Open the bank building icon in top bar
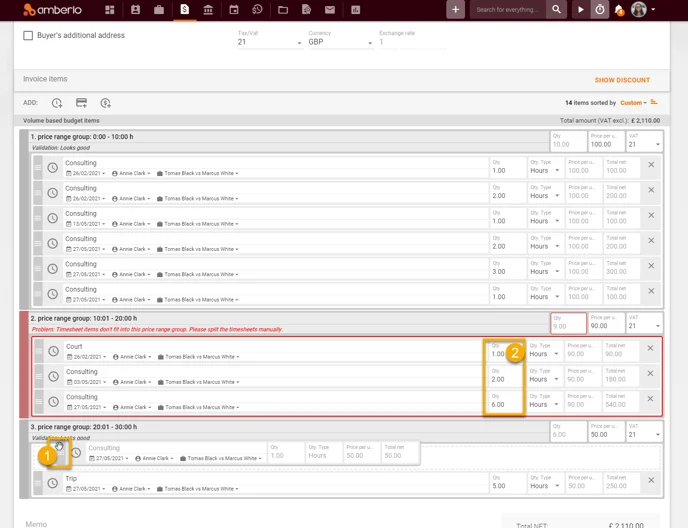Image resolution: width=688 pixels, height=528 pixels. click(x=208, y=10)
